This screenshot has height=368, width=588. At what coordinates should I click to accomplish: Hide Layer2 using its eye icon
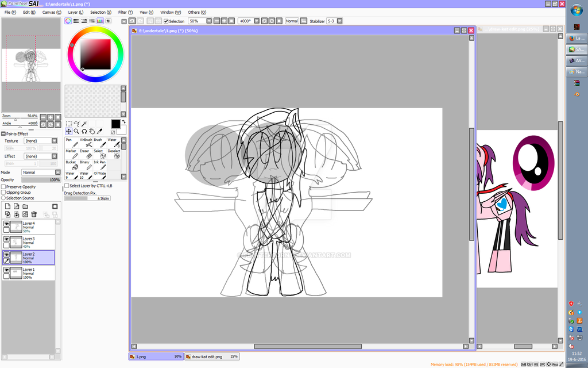[x=6, y=255]
